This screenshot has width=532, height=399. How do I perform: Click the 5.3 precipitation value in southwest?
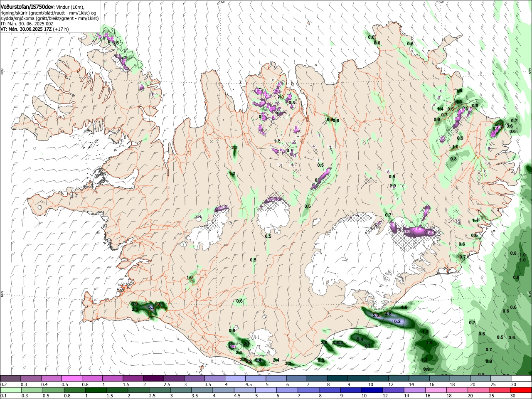click(151, 307)
